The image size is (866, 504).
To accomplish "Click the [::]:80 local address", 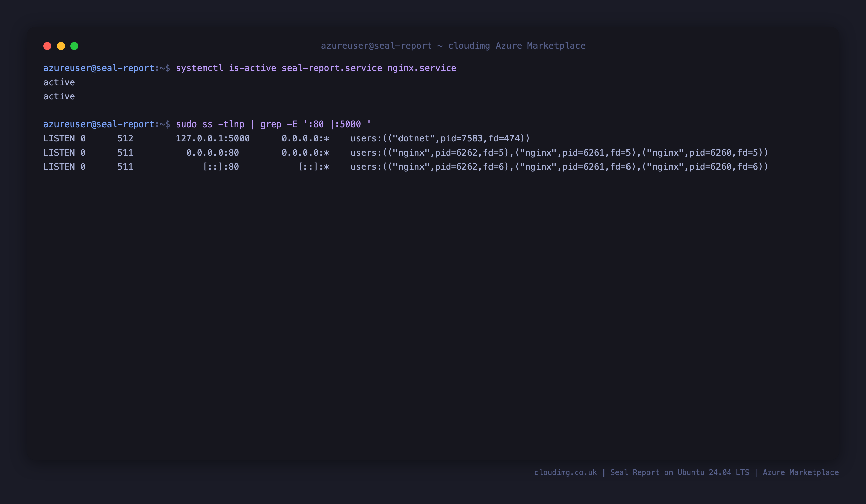I will 221,167.
